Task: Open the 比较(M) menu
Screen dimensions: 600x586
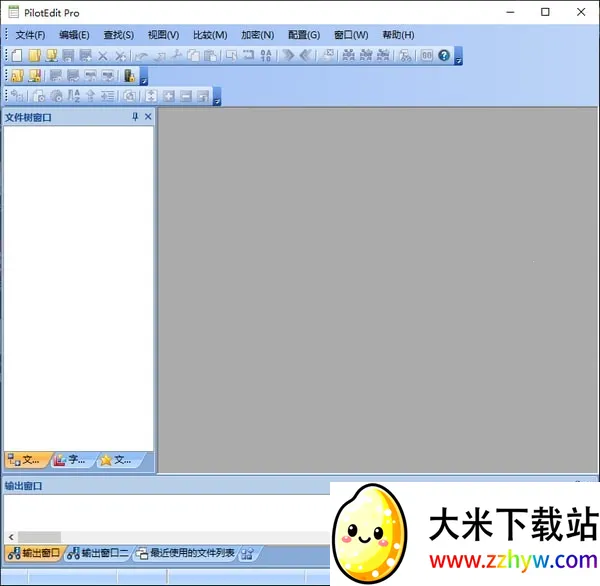Action: pyautogui.click(x=210, y=35)
